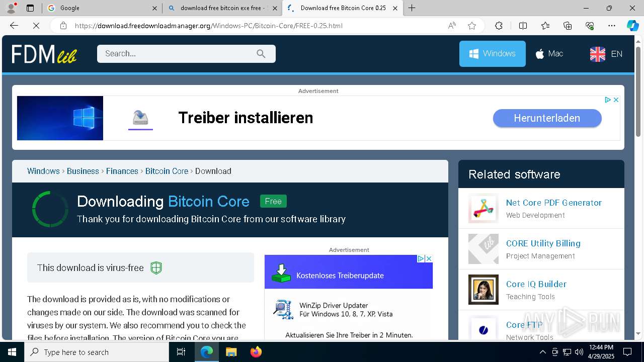Image resolution: width=644 pixels, height=362 pixels.
Task: Click the virus-free shield icon
Action: 156,268
